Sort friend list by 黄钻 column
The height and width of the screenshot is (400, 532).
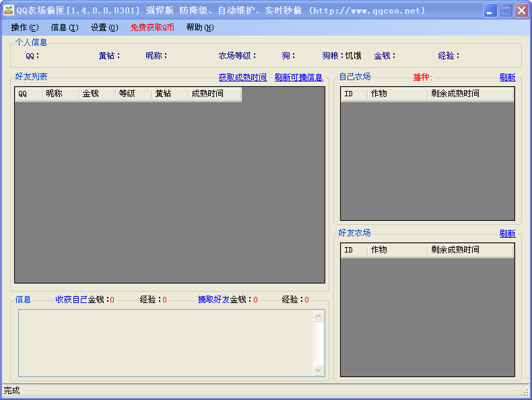coord(170,94)
